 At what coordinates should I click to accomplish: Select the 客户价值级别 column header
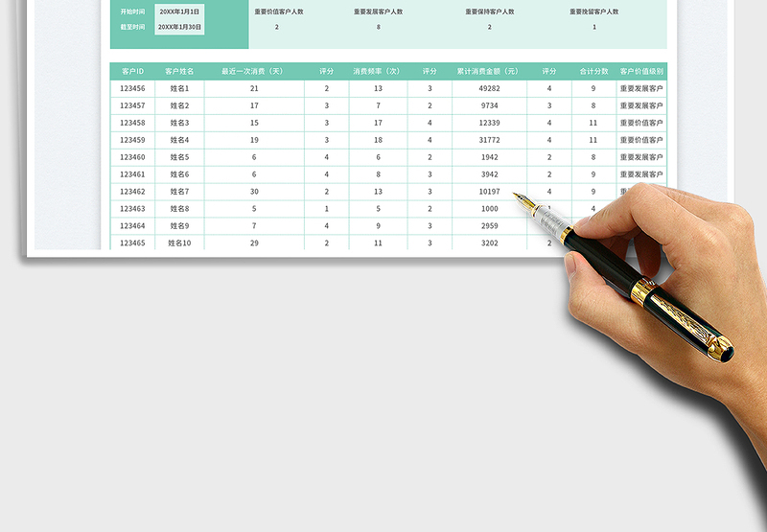[641, 71]
